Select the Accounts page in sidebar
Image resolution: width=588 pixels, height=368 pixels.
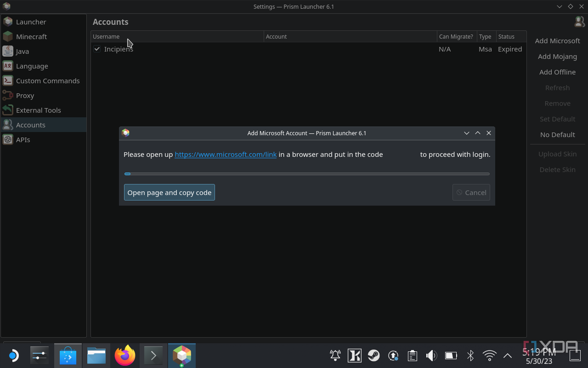[x=44, y=125]
